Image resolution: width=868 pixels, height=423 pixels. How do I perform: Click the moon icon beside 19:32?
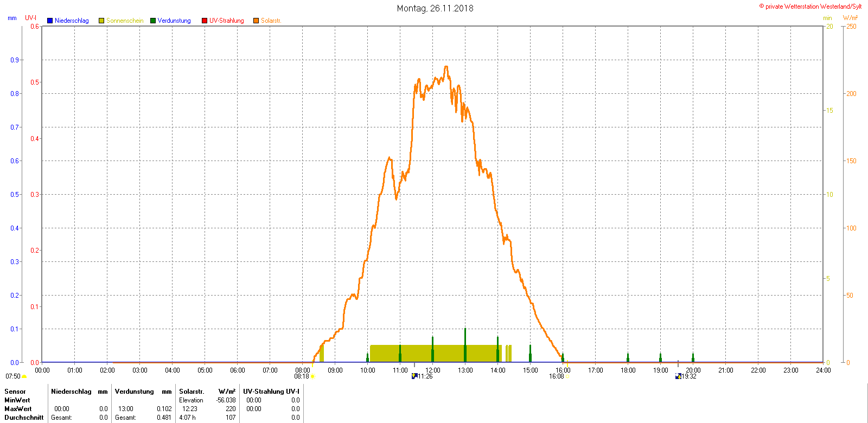(x=678, y=376)
